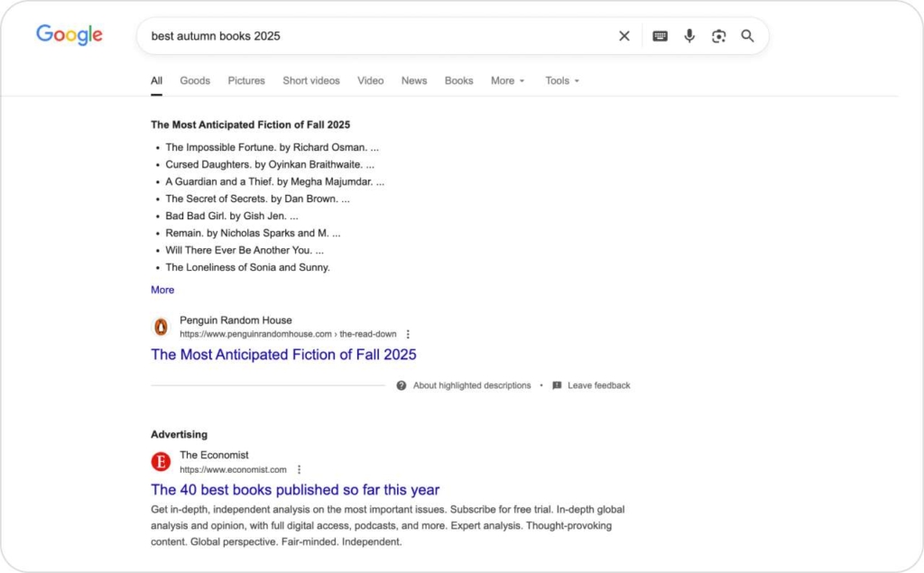
Task: Select the Books tab
Action: click(458, 80)
